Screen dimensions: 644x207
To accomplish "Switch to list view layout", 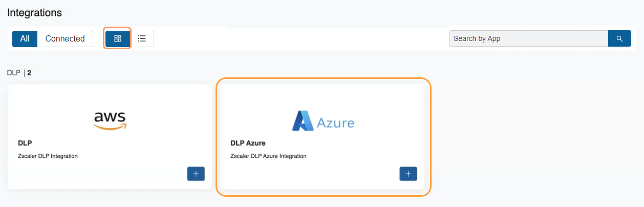I will click(x=142, y=38).
